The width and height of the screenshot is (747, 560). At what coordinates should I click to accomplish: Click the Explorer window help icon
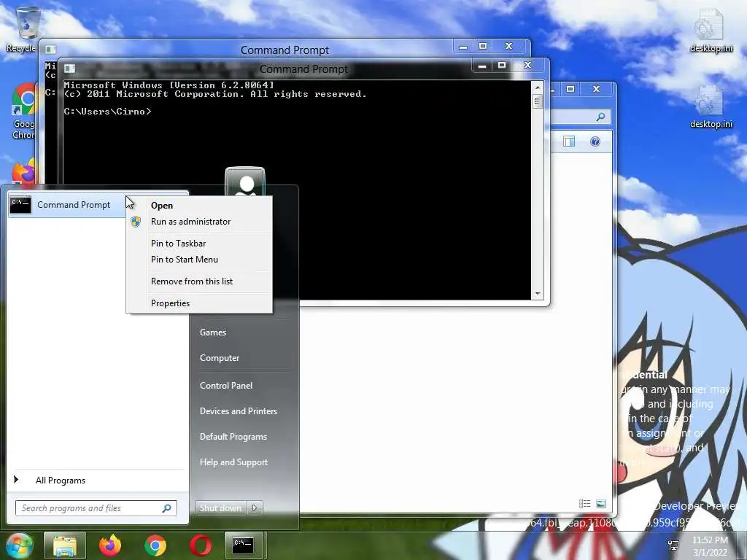click(595, 141)
